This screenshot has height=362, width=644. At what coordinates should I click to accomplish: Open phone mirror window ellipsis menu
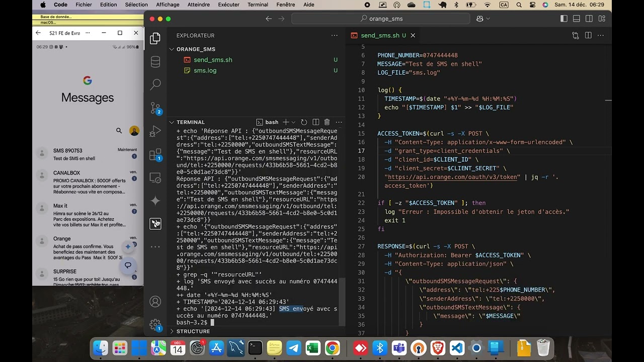pyautogui.click(x=88, y=33)
